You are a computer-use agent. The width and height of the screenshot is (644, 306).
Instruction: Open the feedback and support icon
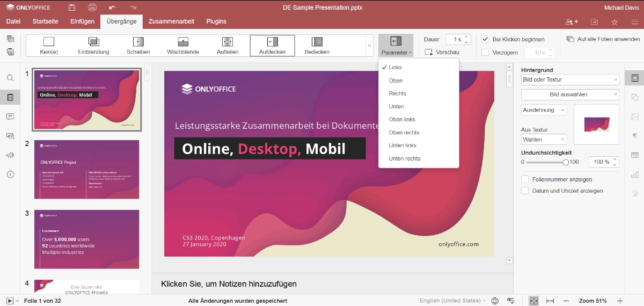[x=10, y=155]
